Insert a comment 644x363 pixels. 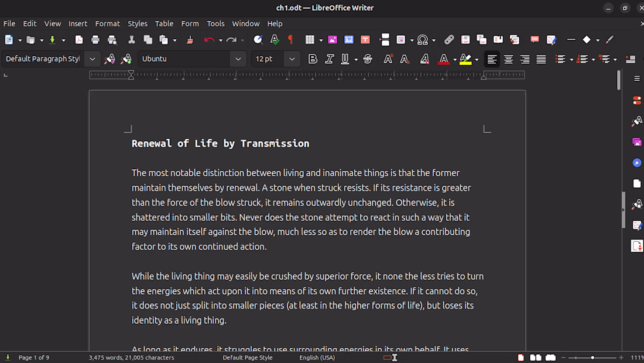point(535,40)
